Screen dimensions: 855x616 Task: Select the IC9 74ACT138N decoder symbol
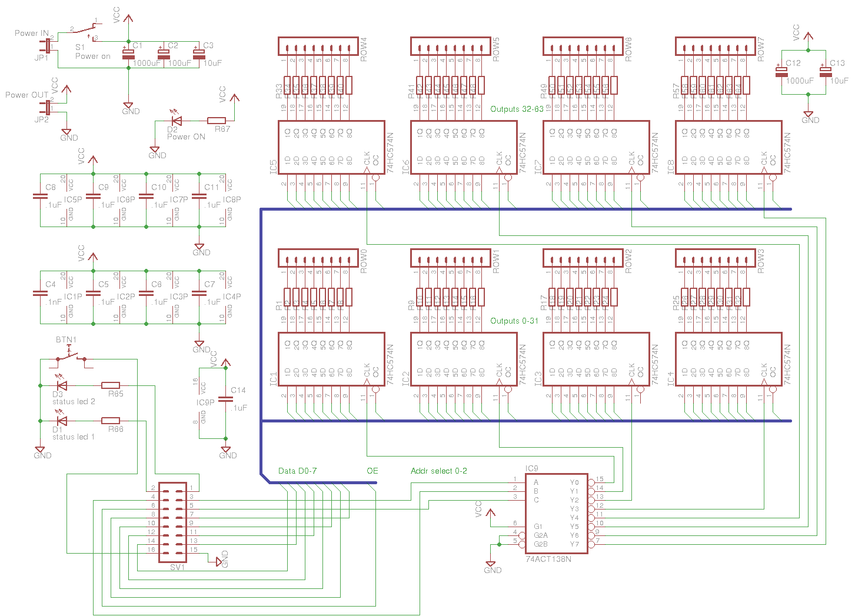[556, 515]
